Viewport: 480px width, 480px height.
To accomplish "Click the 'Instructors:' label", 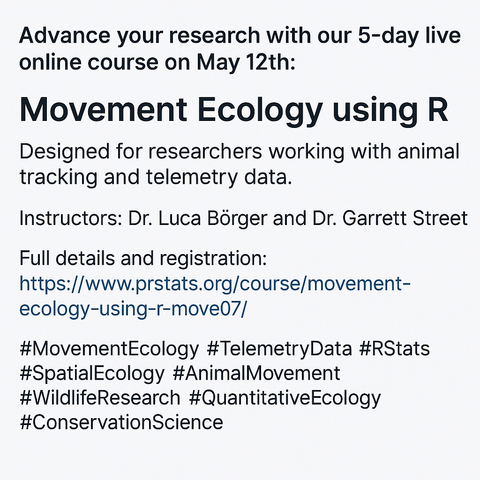I will (x=71, y=219).
